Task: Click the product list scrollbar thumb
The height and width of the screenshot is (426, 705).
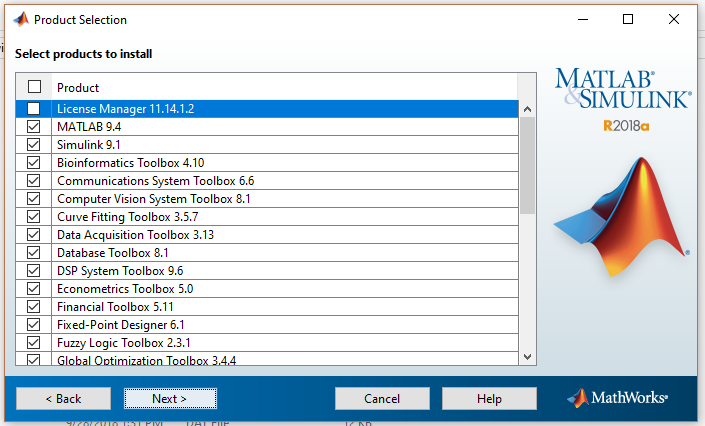Action: (527, 166)
